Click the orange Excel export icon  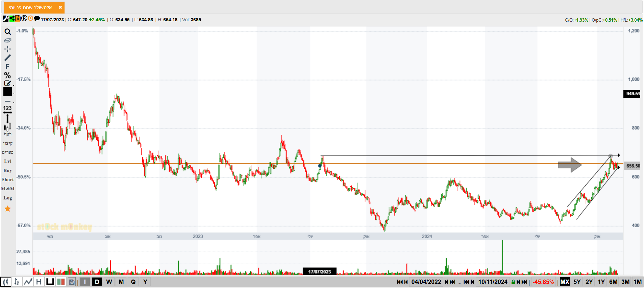(18, 19)
